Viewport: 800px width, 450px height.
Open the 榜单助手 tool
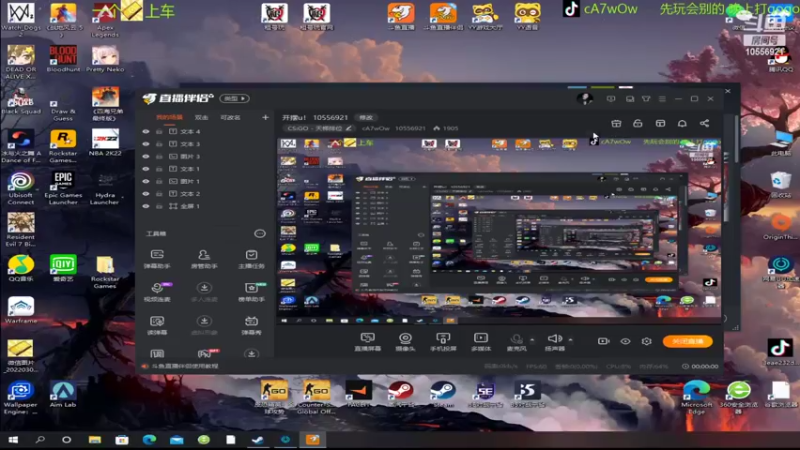(x=251, y=292)
